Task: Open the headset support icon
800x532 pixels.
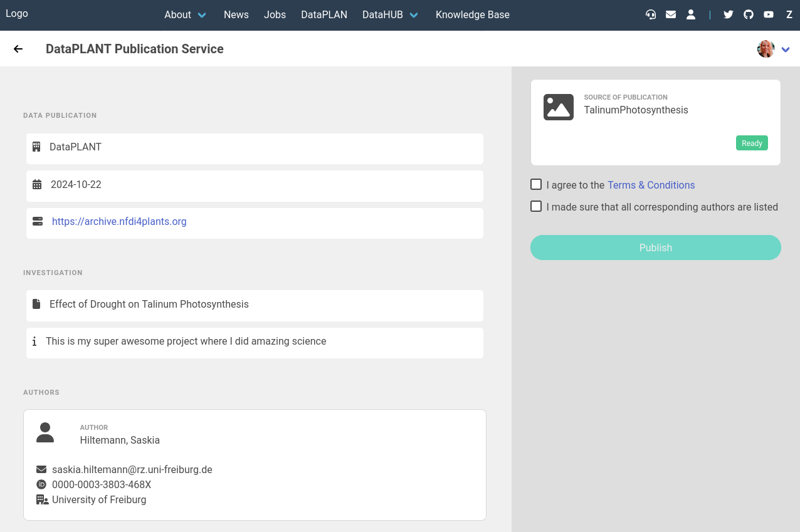Action: point(651,14)
